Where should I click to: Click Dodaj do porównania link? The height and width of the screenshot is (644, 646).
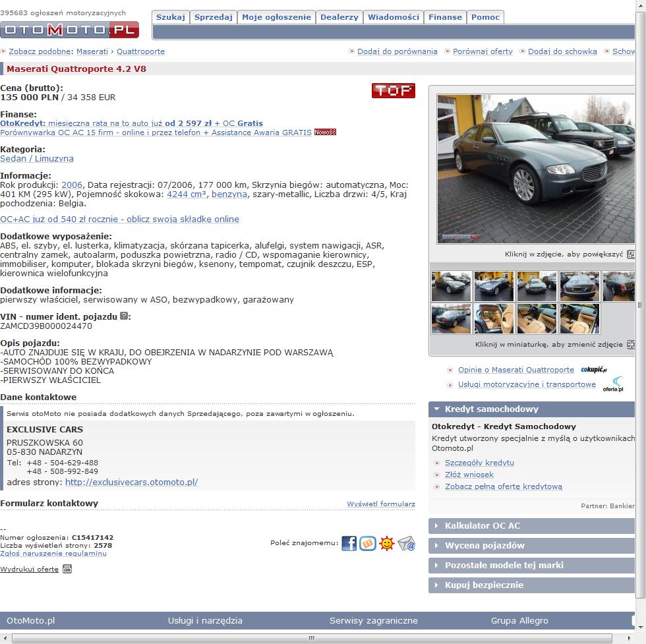point(397,51)
